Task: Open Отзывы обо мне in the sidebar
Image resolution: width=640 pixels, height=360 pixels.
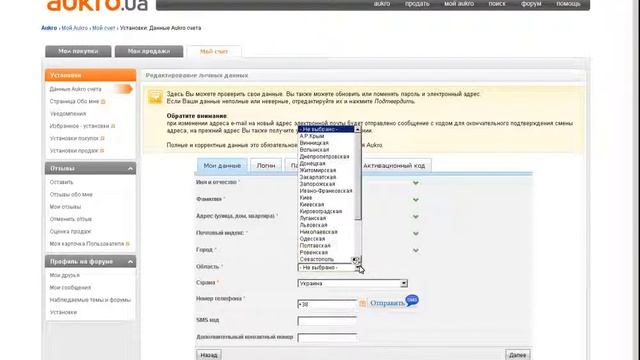Action: pos(71,195)
